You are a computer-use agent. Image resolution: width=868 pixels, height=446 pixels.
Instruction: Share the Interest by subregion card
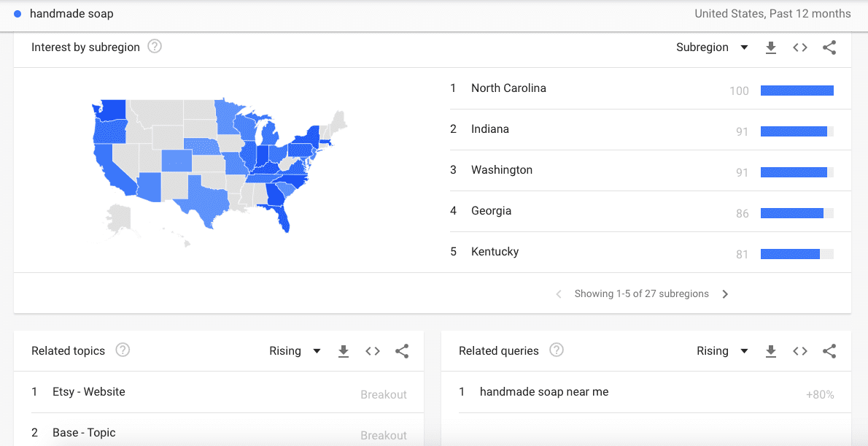click(829, 47)
